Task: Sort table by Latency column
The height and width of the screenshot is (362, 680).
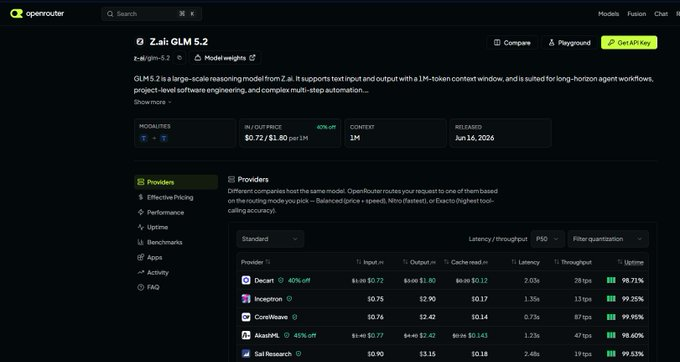Action: [x=525, y=262]
